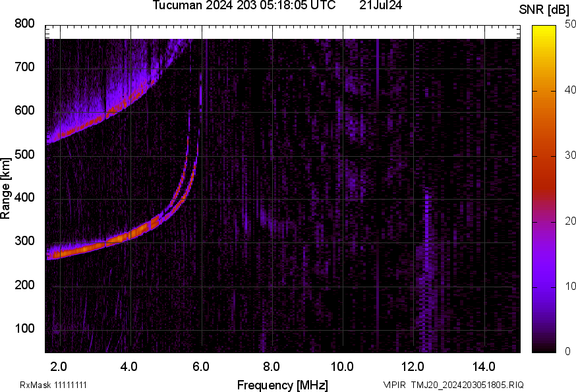Click the range axis tick '600'
The height and width of the screenshot is (392, 576).
[x=24, y=111]
